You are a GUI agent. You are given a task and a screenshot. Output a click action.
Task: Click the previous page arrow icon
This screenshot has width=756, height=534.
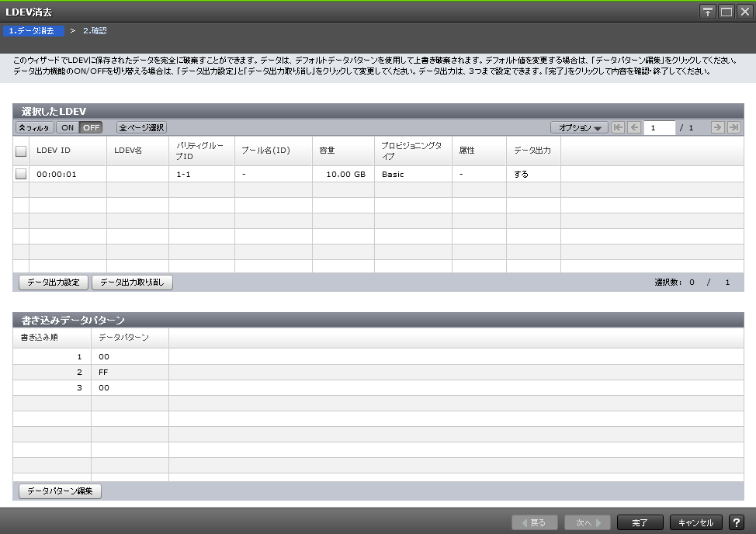634,128
